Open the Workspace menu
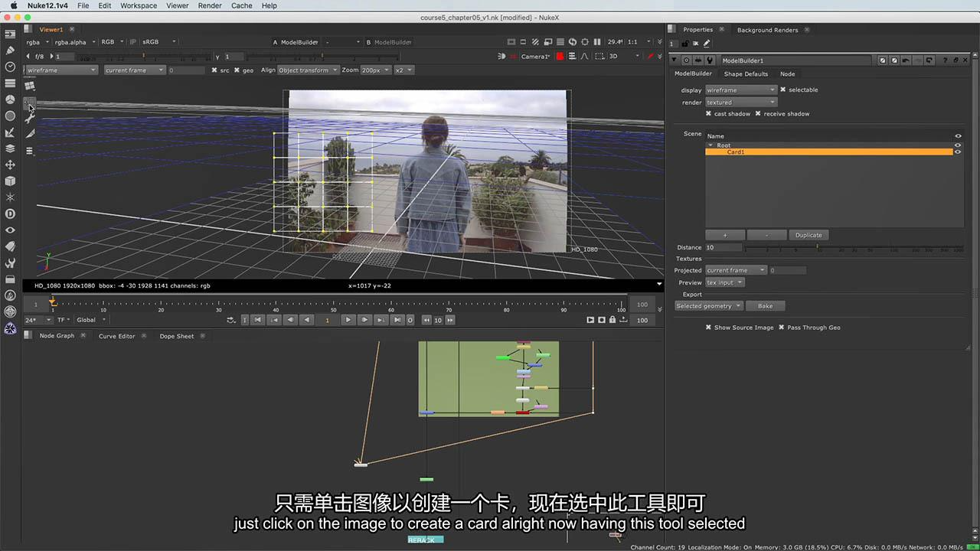The height and width of the screenshot is (551, 980). pos(139,5)
